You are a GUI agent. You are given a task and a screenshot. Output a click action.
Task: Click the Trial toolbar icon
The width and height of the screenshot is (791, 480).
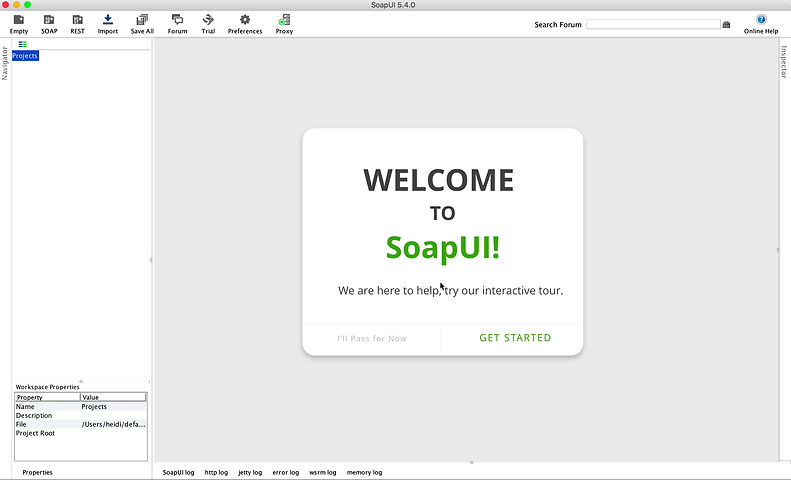208,24
